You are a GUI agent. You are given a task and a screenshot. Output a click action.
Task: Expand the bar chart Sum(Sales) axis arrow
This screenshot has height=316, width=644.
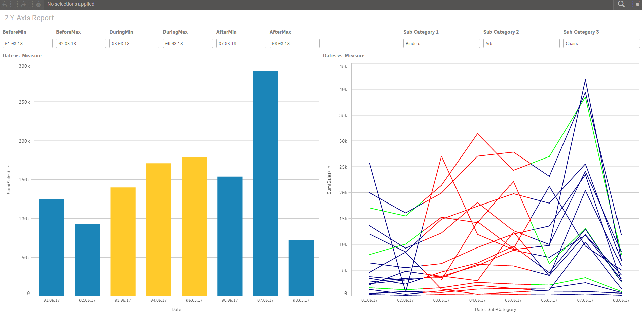coord(8,166)
